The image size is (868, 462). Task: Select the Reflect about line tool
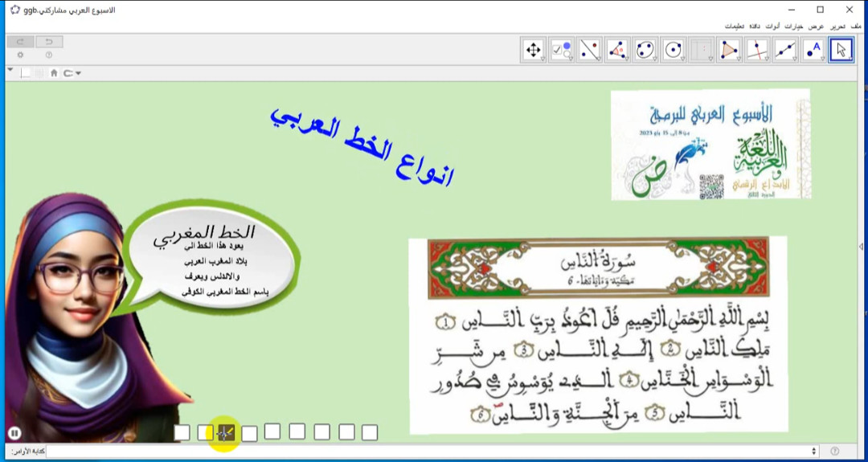(x=589, y=50)
